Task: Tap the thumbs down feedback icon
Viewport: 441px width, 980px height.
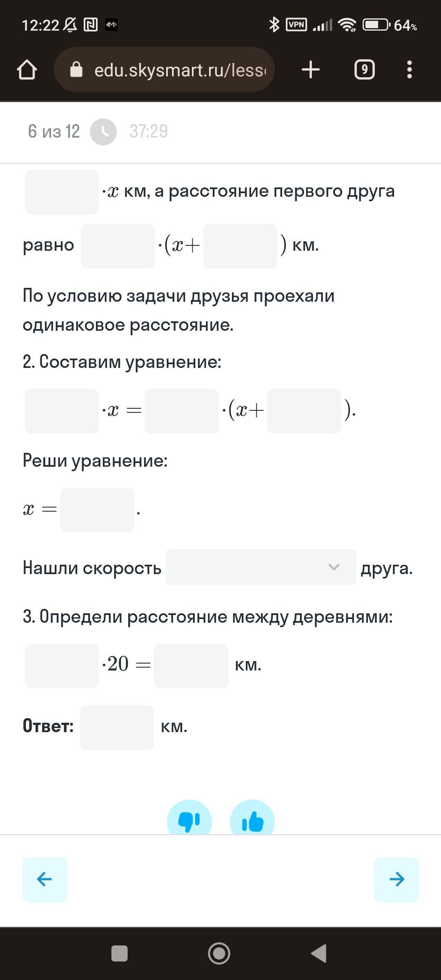Action: point(189,819)
